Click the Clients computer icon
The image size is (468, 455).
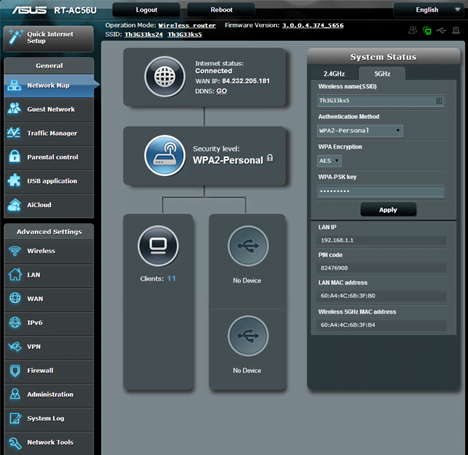tap(158, 246)
